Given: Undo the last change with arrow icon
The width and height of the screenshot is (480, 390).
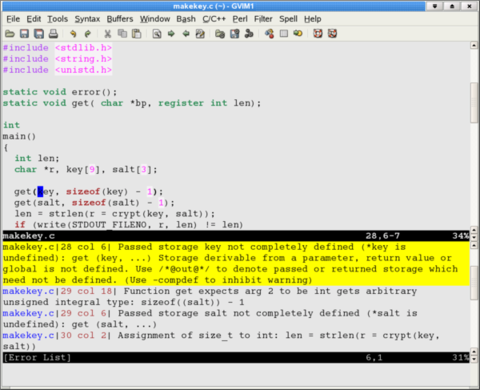Looking at the screenshot, I should (x=73, y=34).
